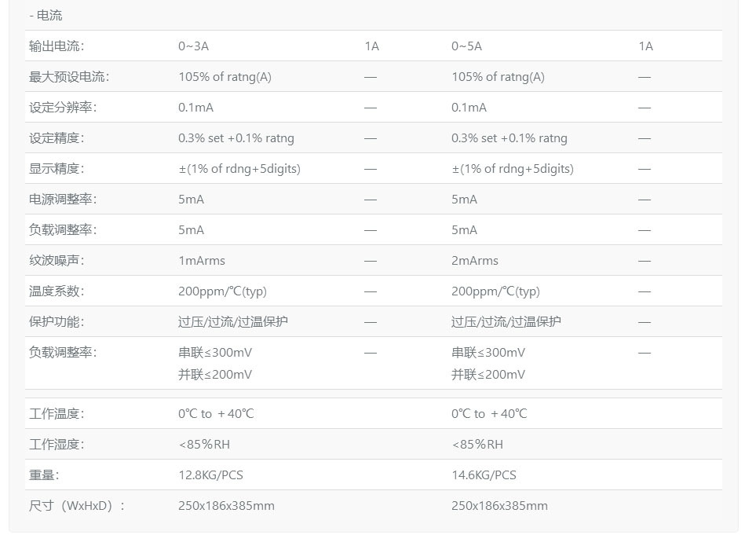Click the 纹波噪声 row label
Viewport: 756px width, 557px height.
[56, 260]
